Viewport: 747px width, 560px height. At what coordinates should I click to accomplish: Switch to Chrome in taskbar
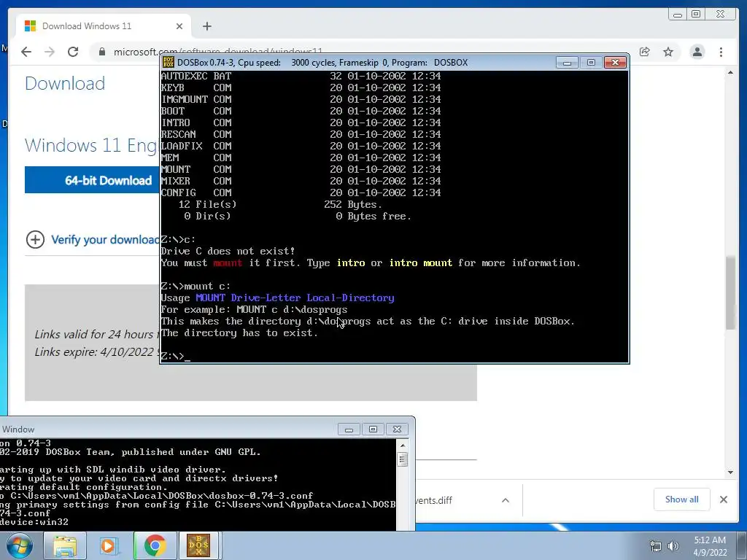pyautogui.click(x=155, y=545)
